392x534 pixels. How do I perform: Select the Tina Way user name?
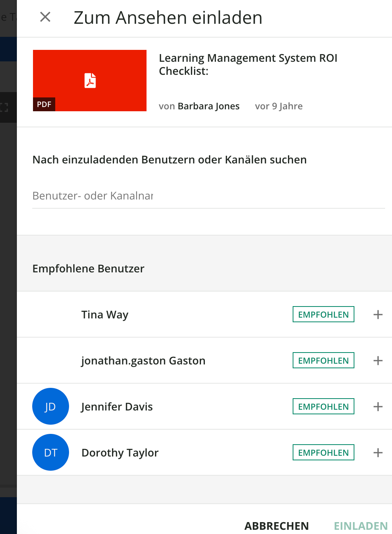pos(105,315)
